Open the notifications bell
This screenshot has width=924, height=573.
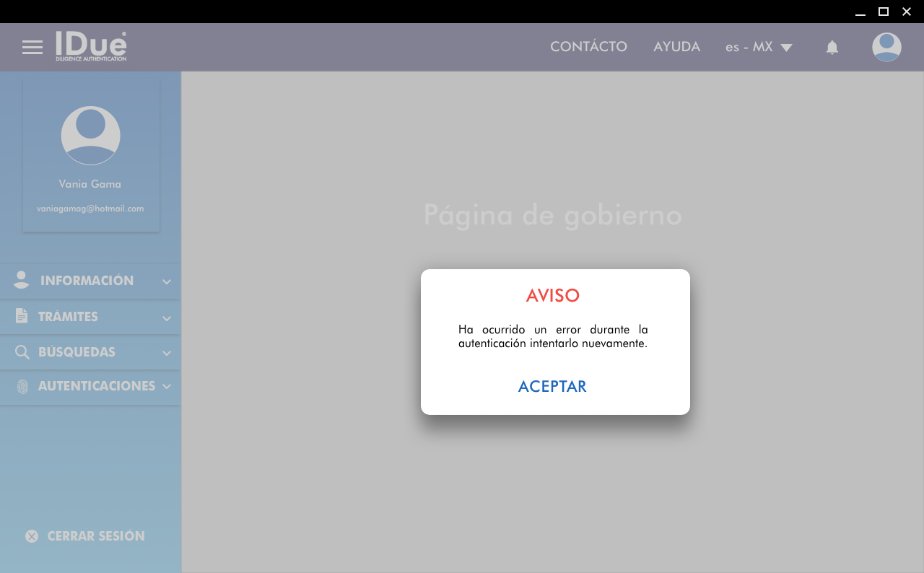pos(832,48)
